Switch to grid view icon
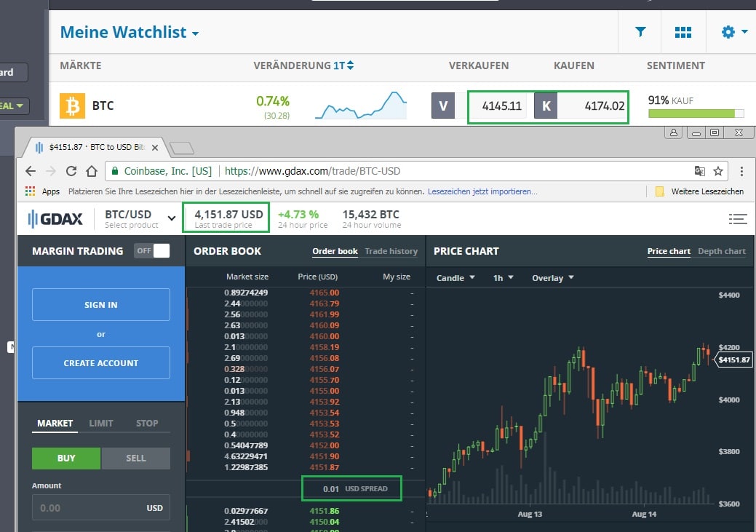Image resolution: width=756 pixels, height=532 pixels. [683, 32]
